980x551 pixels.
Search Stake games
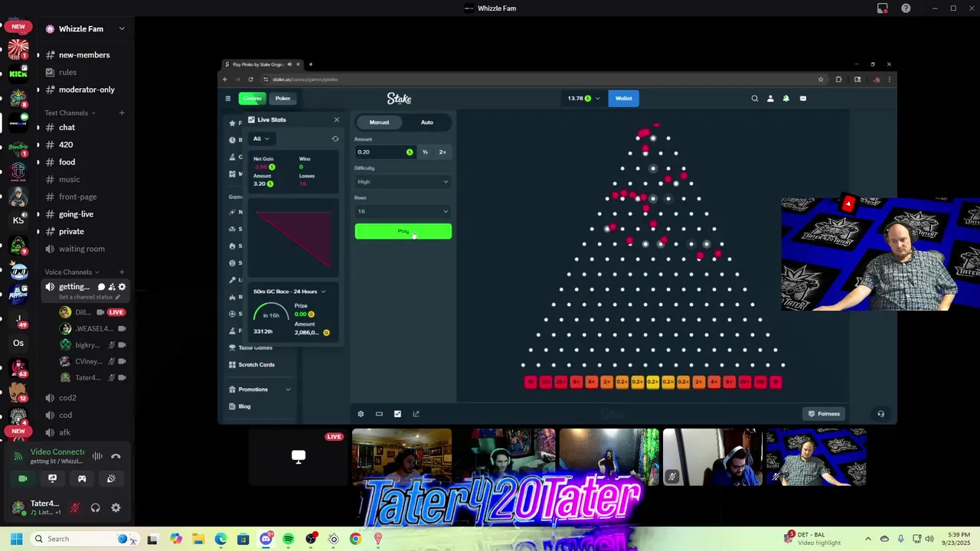(x=754, y=98)
